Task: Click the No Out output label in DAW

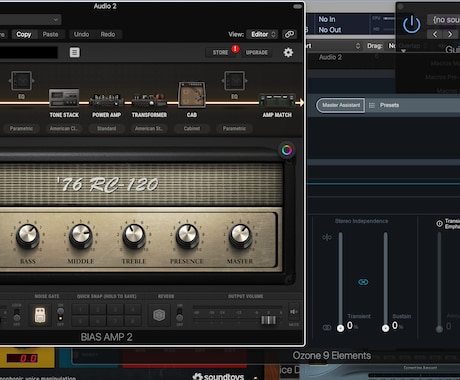Action: [330, 30]
